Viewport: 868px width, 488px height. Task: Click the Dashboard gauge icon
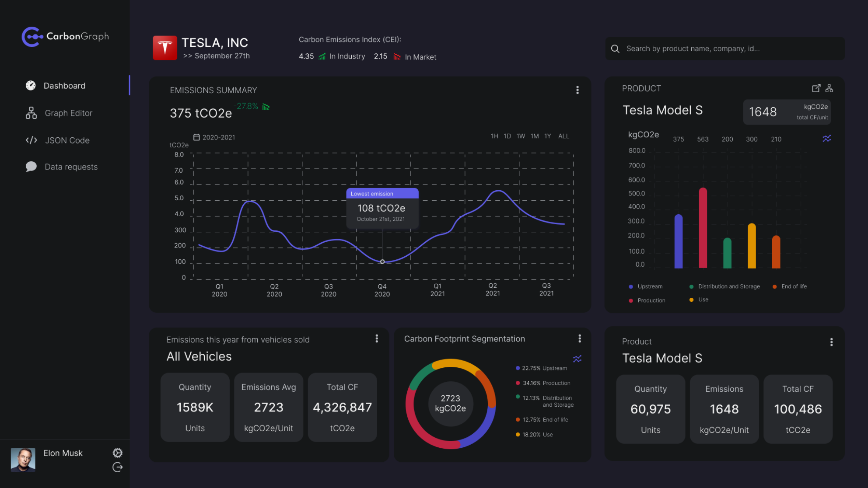click(x=31, y=86)
